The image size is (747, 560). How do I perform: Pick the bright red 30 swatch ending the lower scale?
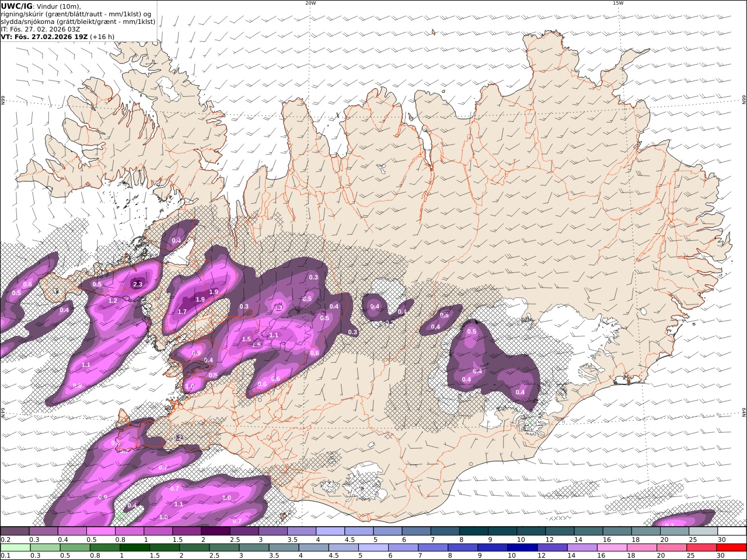point(731,548)
